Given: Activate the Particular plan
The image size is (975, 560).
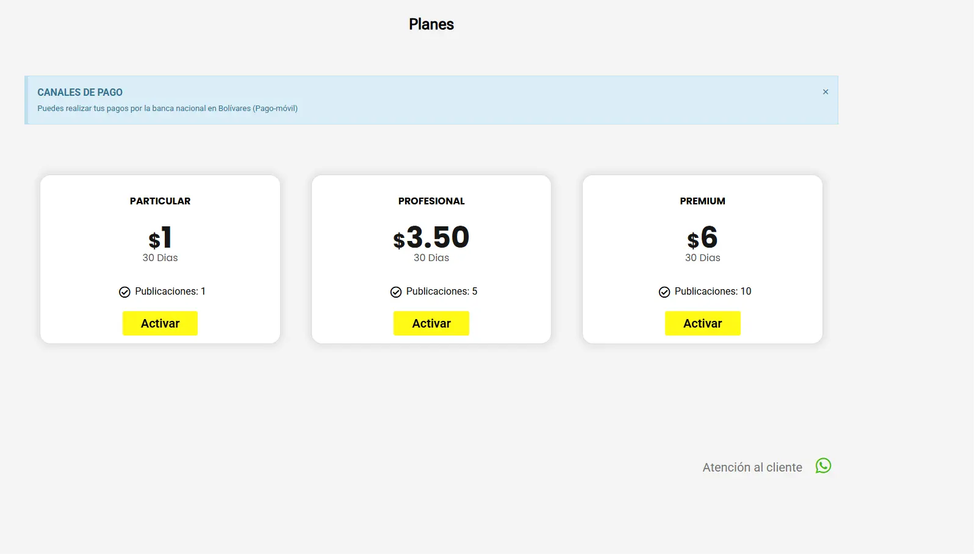Looking at the screenshot, I should (160, 323).
